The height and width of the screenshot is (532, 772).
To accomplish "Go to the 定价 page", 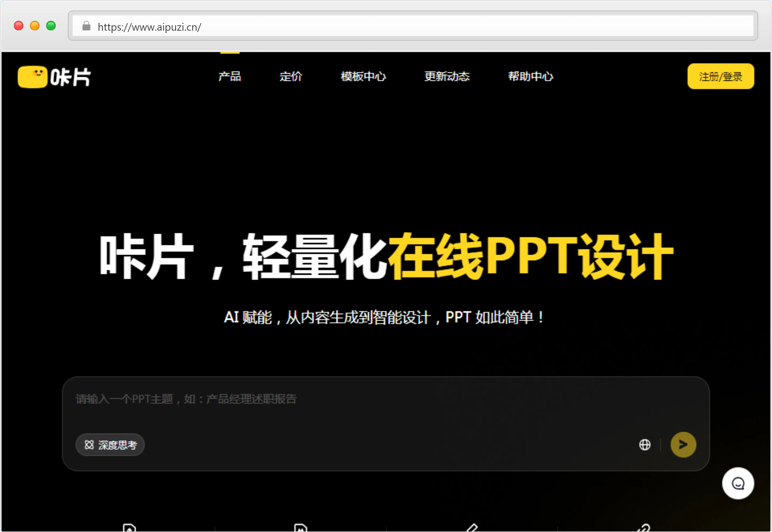I will pyautogui.click(x=291, y=76).
